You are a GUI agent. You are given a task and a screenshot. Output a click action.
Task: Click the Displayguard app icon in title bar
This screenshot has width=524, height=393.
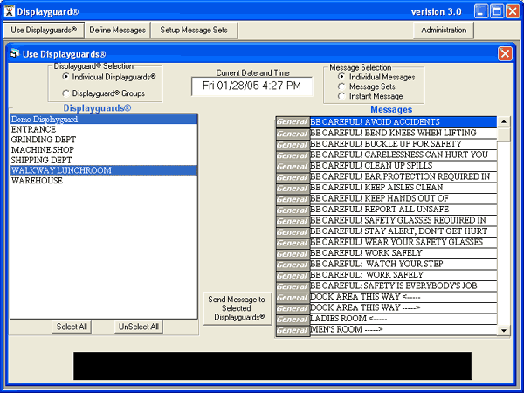pyautogui.click(x=9, y=11)
